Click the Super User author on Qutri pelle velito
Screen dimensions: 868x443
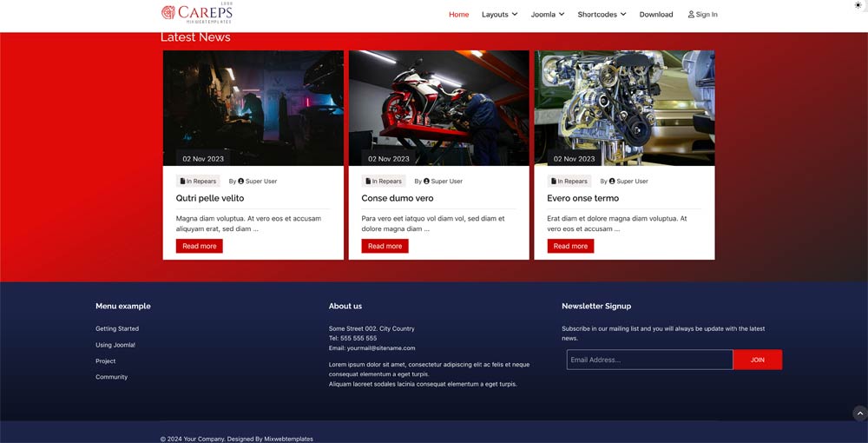click(257, 182)
